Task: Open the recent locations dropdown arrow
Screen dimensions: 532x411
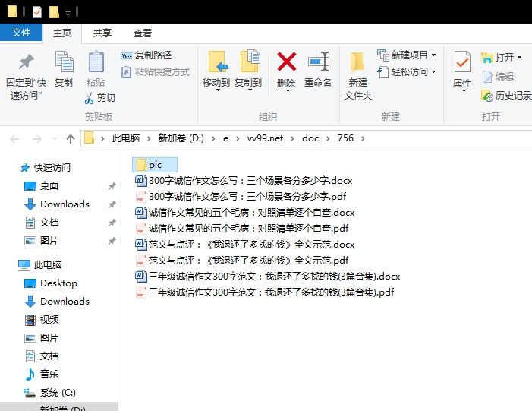Action: (55, 138)
